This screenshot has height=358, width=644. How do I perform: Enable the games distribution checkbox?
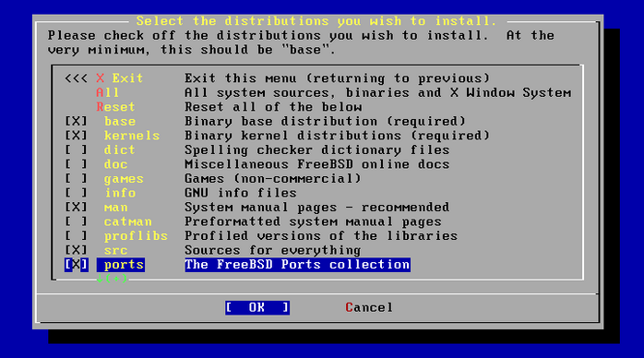pyautogui.click(x=76, y=179)
